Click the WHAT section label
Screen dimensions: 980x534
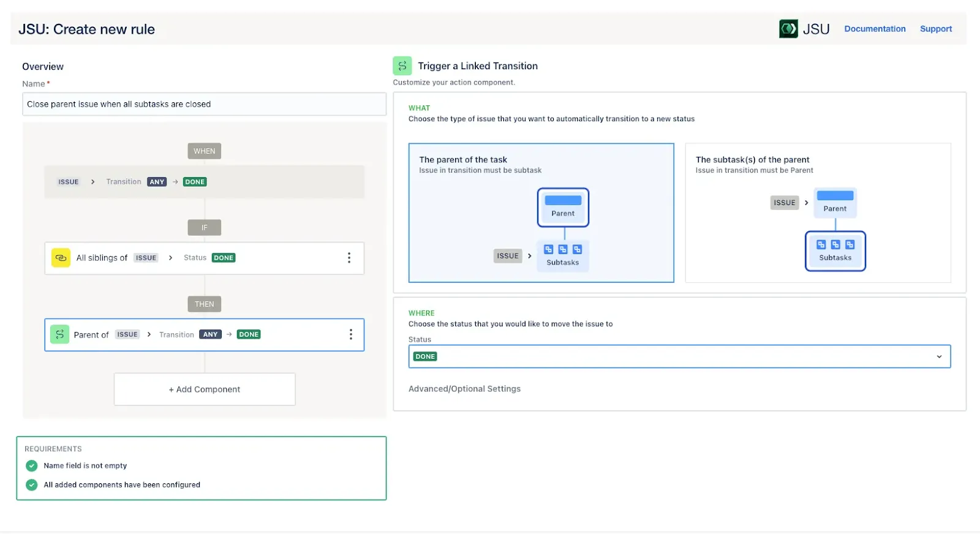420,108
